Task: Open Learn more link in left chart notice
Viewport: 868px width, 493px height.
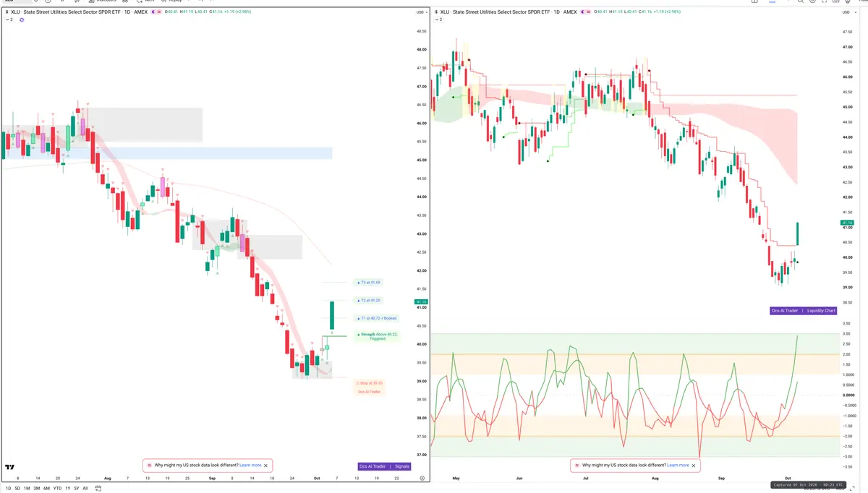Action: (250, 466)
